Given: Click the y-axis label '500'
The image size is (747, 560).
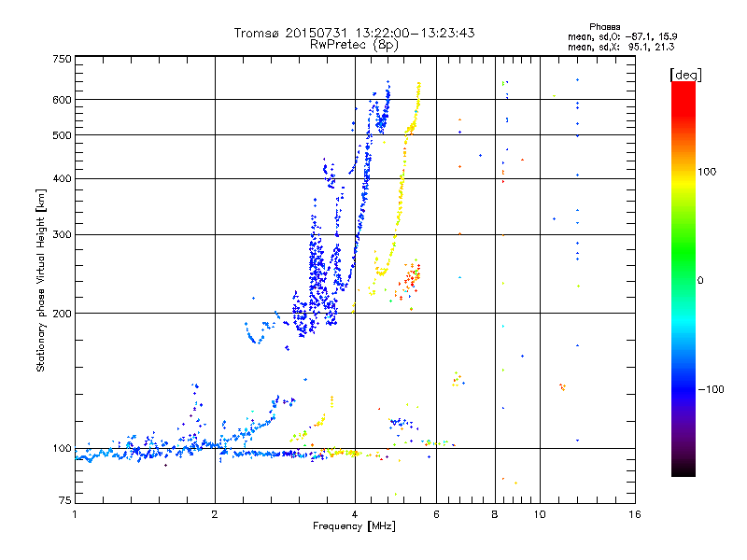Looking at the screenshot, I should click(62, 135).
